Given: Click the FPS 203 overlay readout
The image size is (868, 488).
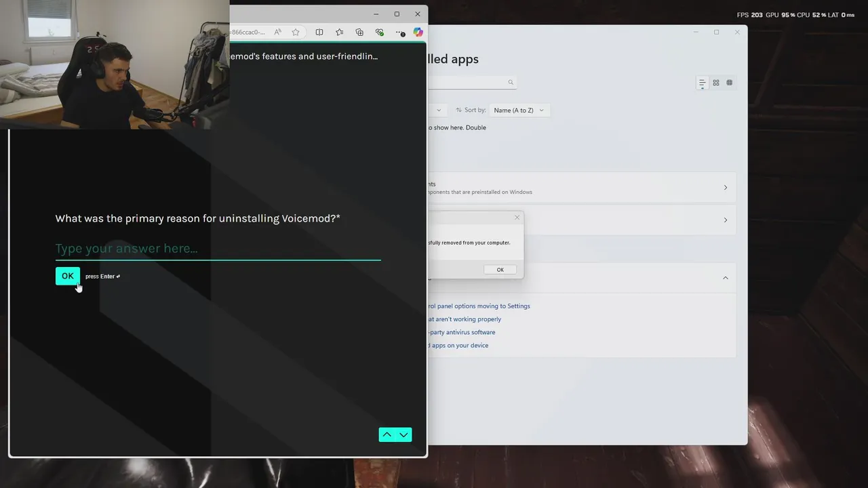Looking at the screenshot, I should click(750, 15).
